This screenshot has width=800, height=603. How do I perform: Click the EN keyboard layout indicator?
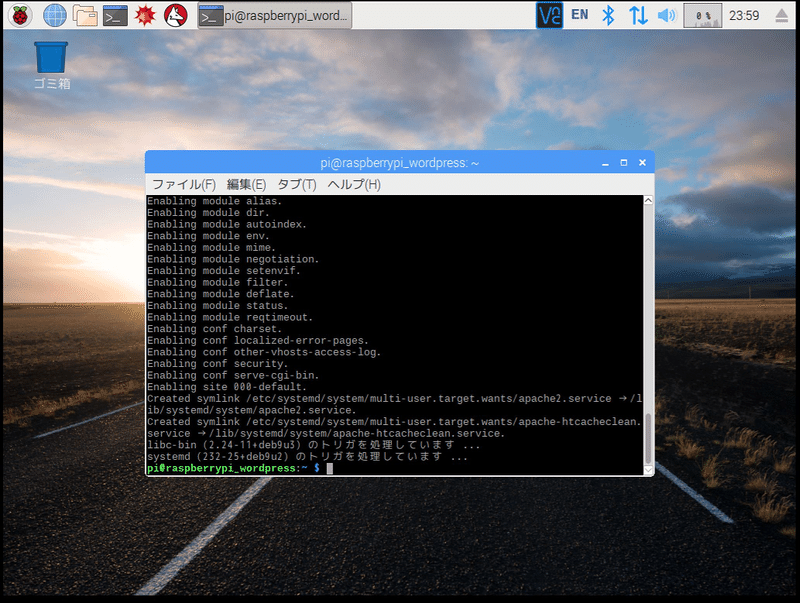[x=580, y=15]
